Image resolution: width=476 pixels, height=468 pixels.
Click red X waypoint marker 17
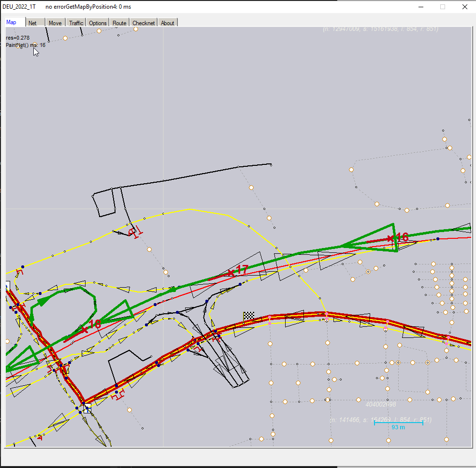click(231, 273)
